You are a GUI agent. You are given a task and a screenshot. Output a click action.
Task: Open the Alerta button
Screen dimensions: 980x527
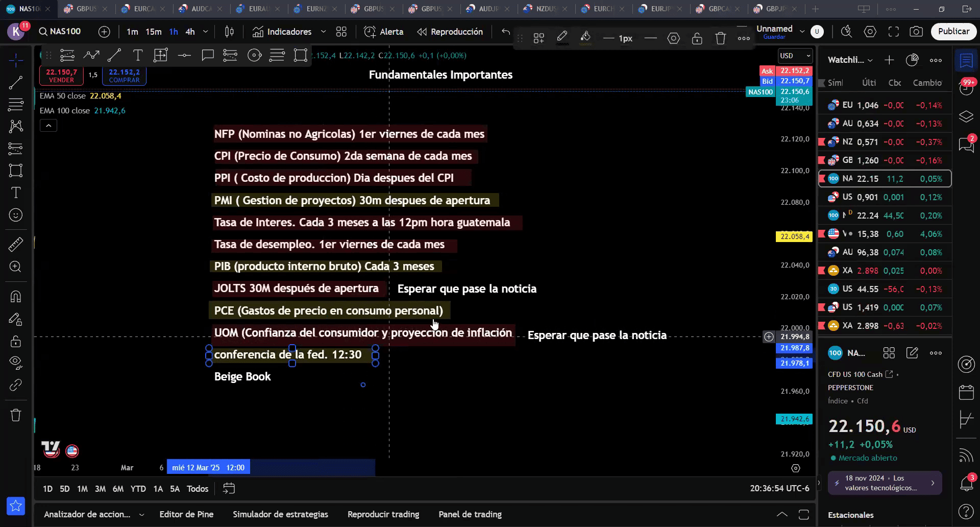pos(384,32)
